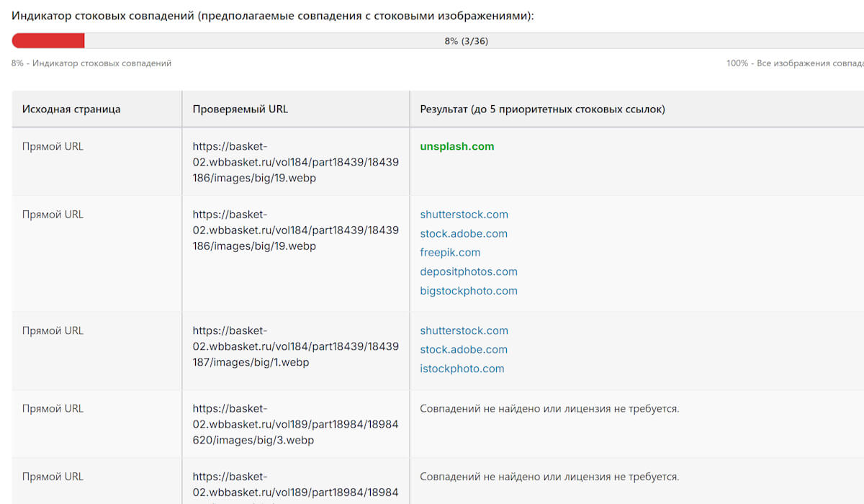864x504 pixels.
Task: Follow the freepik.com link
Action: tap(450, 253)
